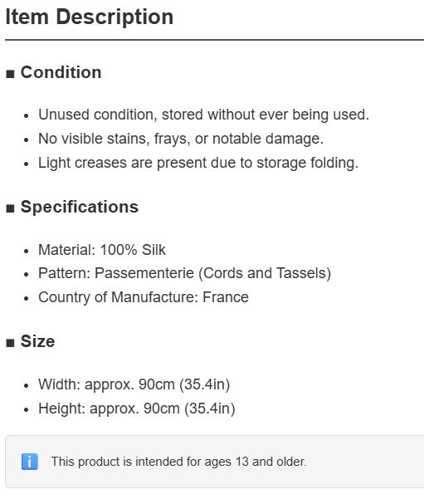Click the bullet dot beside Width
The image size is (424, 504).
(x=27, y=385)
